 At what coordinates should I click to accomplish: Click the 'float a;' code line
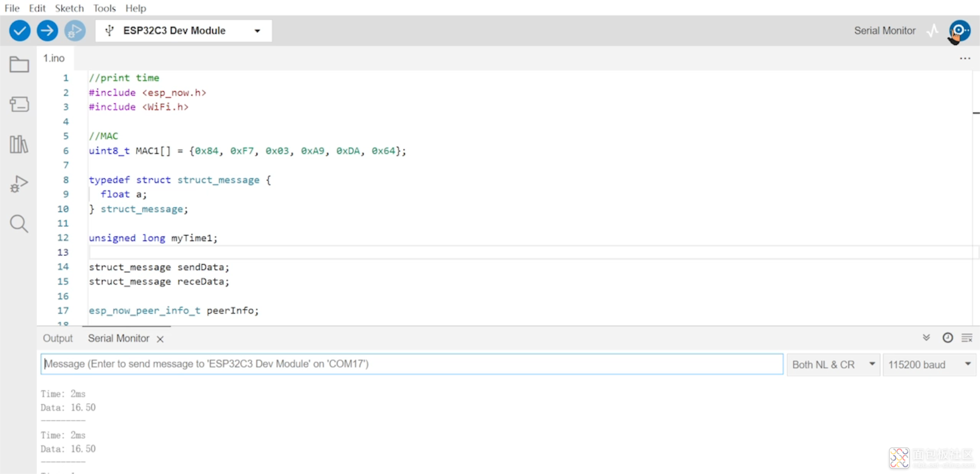(124, 194)
